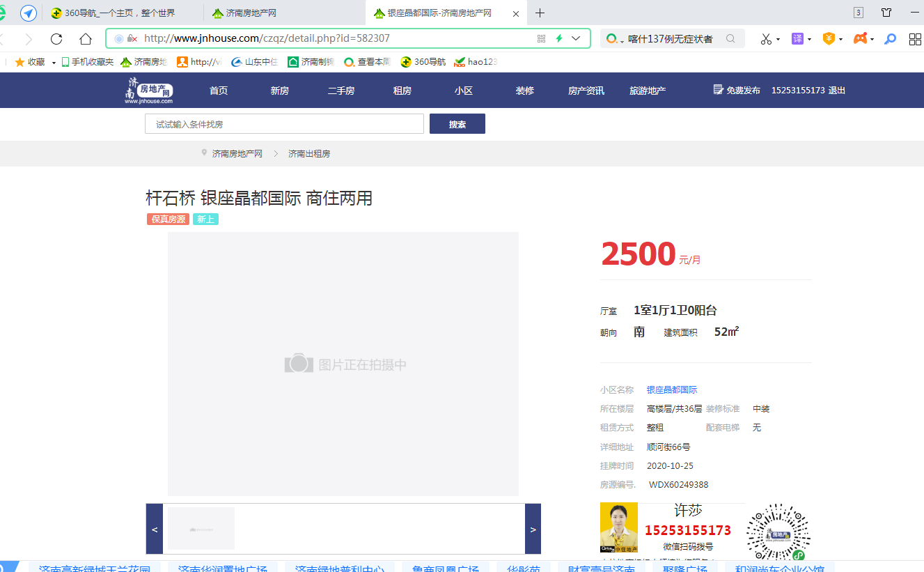Click the blue magnifier find icon
Screen dimensions: 924x572
pyautogui.click(x=890, y=39)
